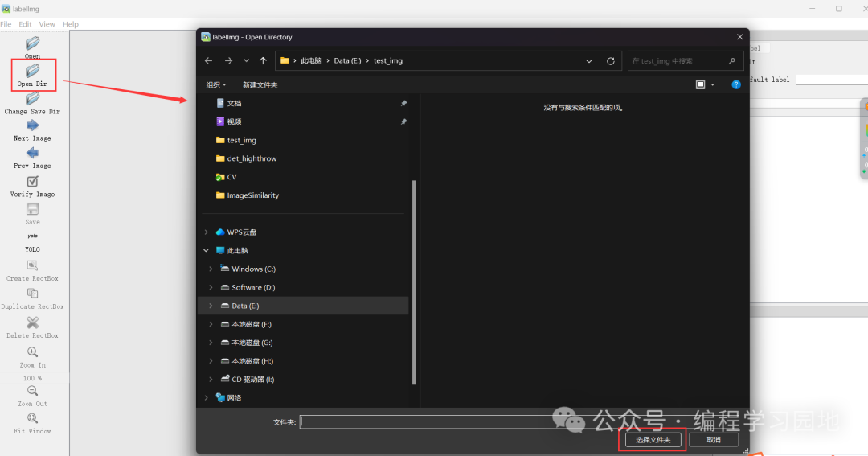Click the blue help icon

(x=735, y=84)
